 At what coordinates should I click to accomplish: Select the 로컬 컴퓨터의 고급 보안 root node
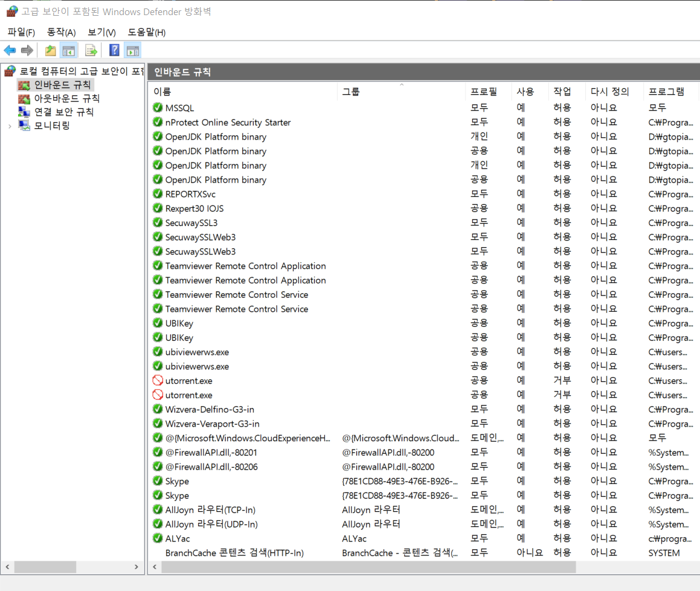coord(82,71)
